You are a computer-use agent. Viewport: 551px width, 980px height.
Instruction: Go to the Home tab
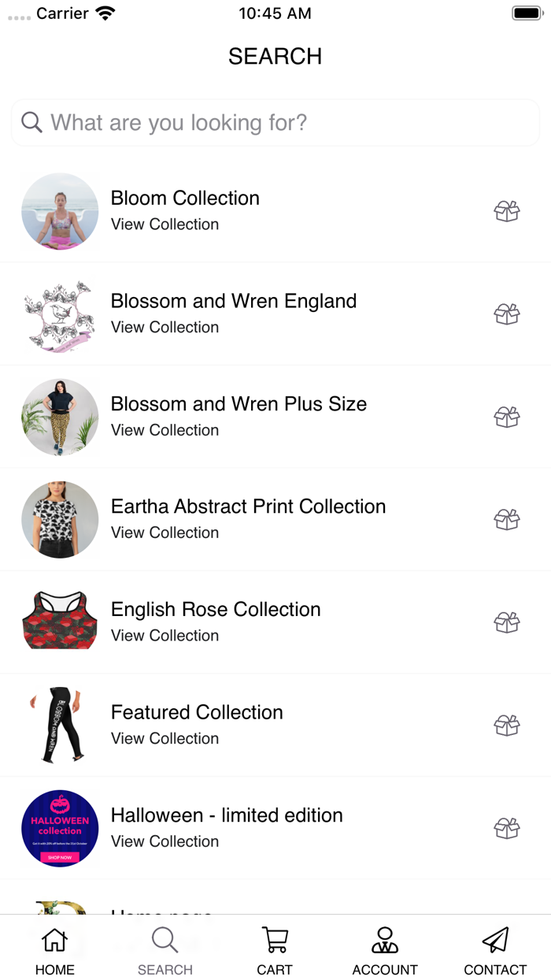point(54,950)
